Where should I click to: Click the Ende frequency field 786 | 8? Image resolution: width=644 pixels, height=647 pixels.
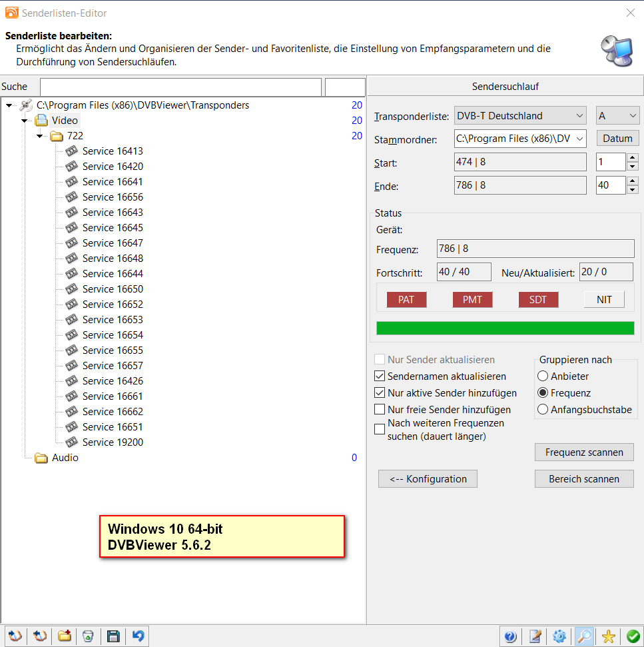click(x=520, y=185)
